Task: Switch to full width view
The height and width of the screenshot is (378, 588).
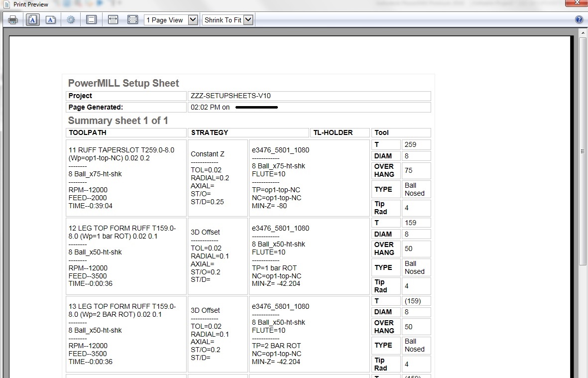Action: [x=113, y=19]
